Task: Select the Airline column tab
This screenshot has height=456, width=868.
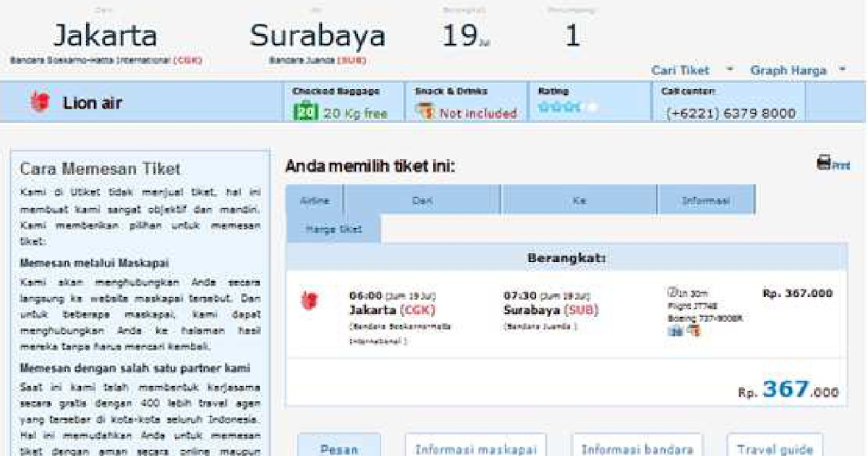Action: tap(314, 200)
